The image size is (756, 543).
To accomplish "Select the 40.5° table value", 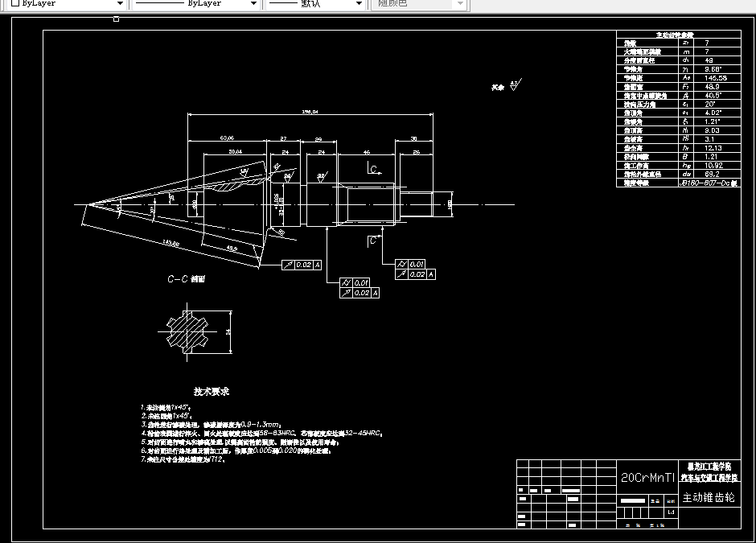I will [713, 96].
